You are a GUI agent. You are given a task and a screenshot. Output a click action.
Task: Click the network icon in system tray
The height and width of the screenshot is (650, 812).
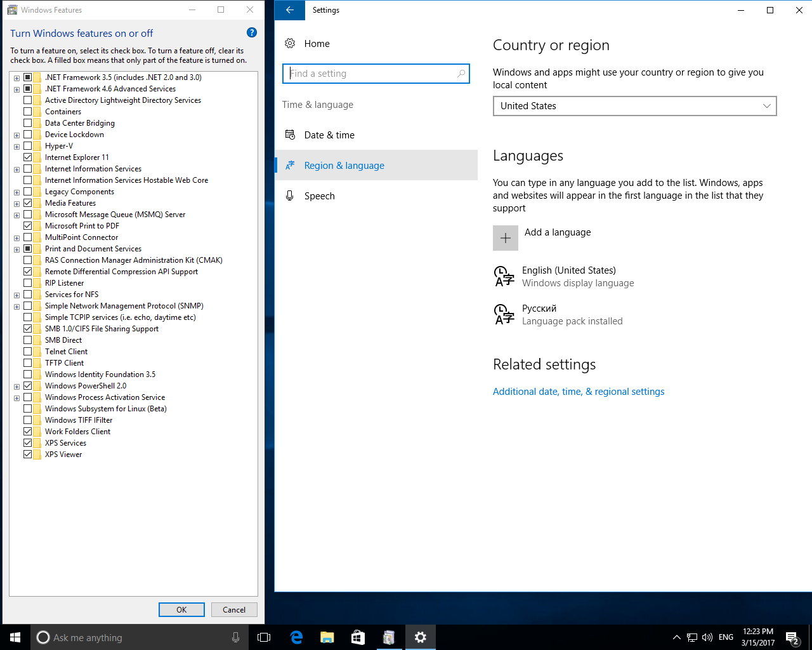[692, 637]
